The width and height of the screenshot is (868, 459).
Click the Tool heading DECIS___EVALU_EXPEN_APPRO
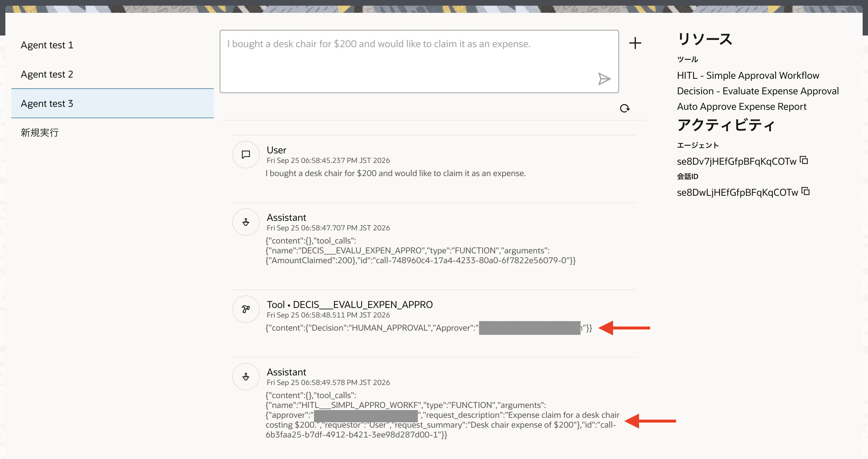(x=350, y=304)
